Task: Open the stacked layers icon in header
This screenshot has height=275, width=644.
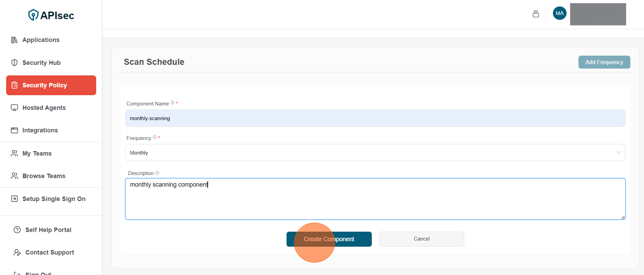Action: (536, 14)
